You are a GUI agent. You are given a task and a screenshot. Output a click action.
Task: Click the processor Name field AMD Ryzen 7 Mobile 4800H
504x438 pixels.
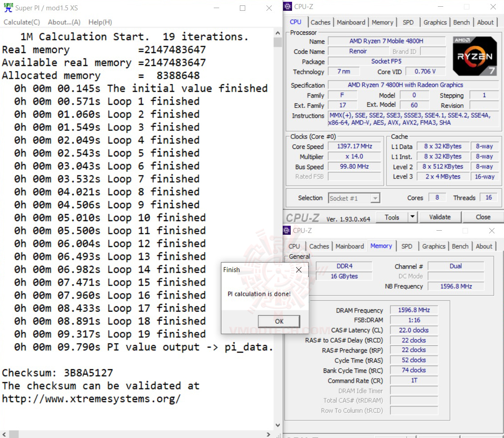[x=387, y=41]
